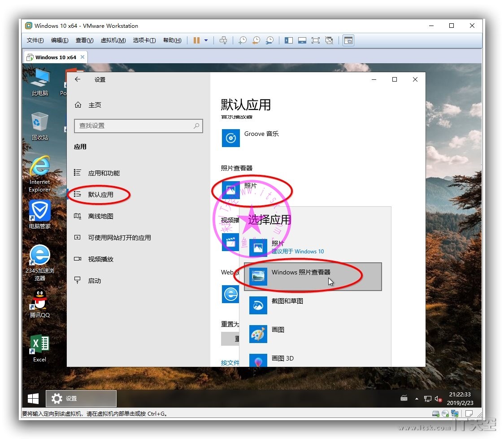Change the Groove 音乐 default music player
This screenshot has width=504, height=439.
pyautogui.click(x=251, y=138)
